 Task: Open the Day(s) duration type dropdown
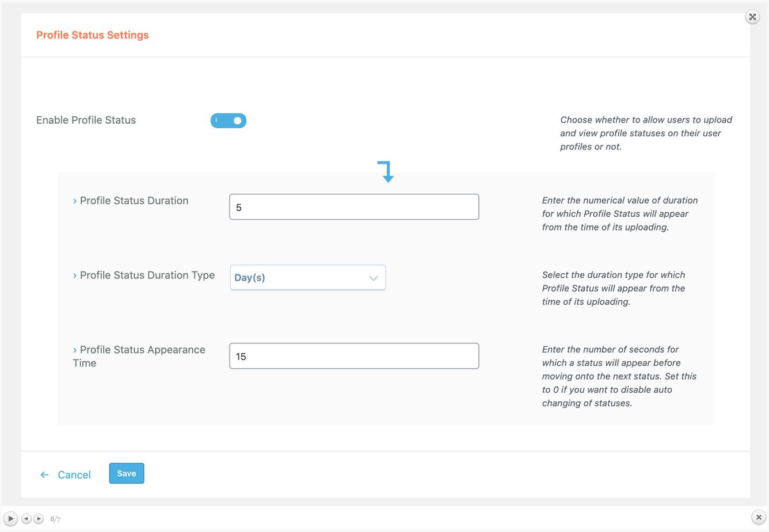coord(308,278)
